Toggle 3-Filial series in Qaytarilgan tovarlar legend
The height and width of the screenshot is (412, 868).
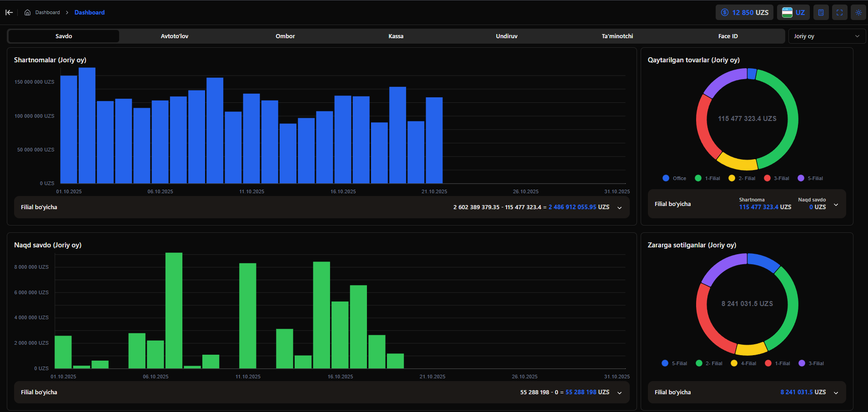tap(781, 178)
